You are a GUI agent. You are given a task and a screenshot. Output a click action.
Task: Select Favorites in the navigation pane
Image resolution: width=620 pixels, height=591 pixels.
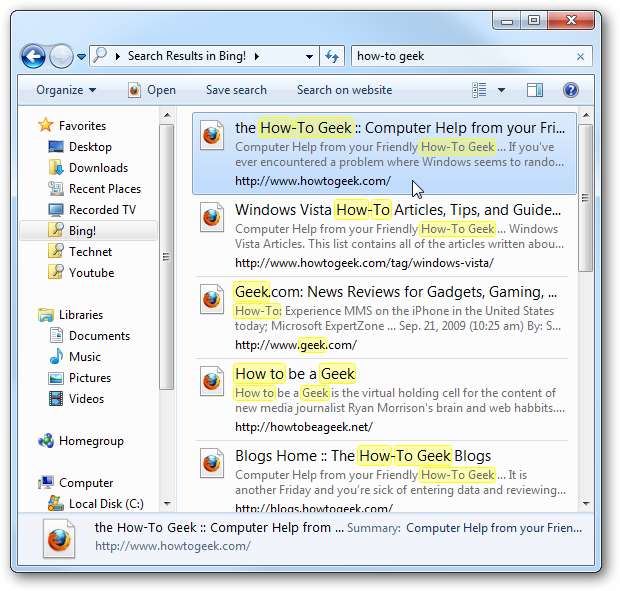click(82, 126)
